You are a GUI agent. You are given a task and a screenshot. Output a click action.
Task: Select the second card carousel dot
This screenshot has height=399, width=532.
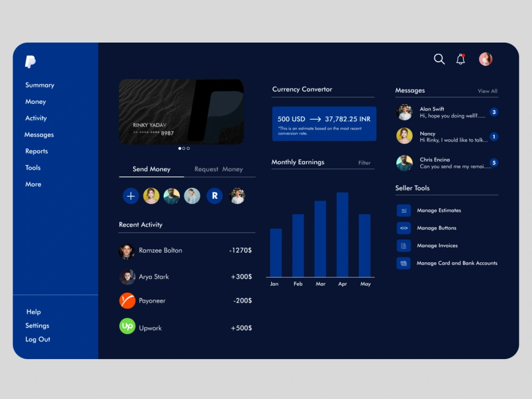pos(184,148)
